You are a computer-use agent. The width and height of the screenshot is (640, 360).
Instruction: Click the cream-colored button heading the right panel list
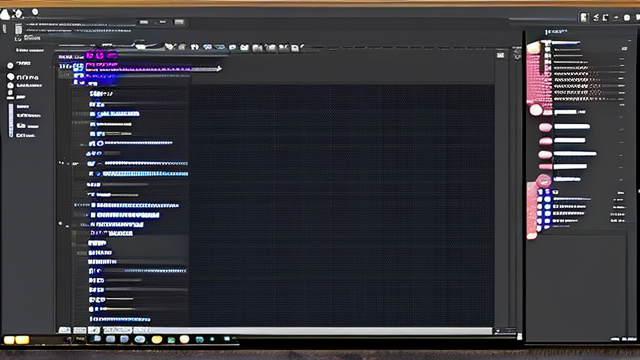[x=533, y=48]
